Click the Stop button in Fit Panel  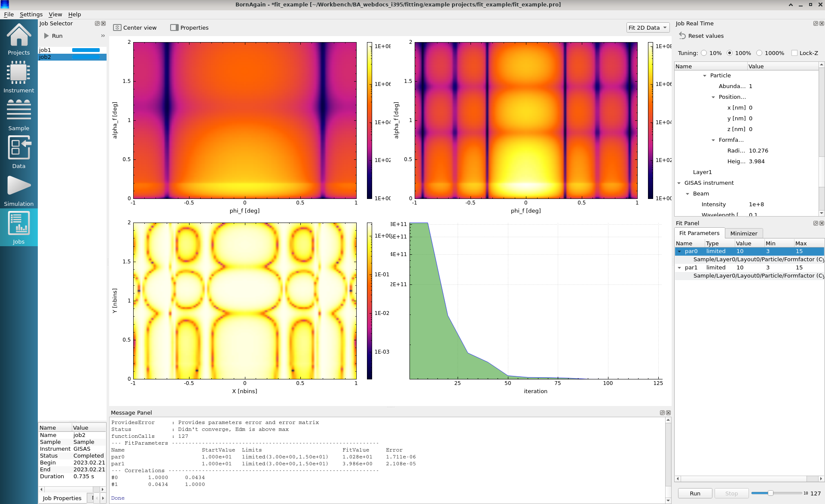[x=731, y=494]
